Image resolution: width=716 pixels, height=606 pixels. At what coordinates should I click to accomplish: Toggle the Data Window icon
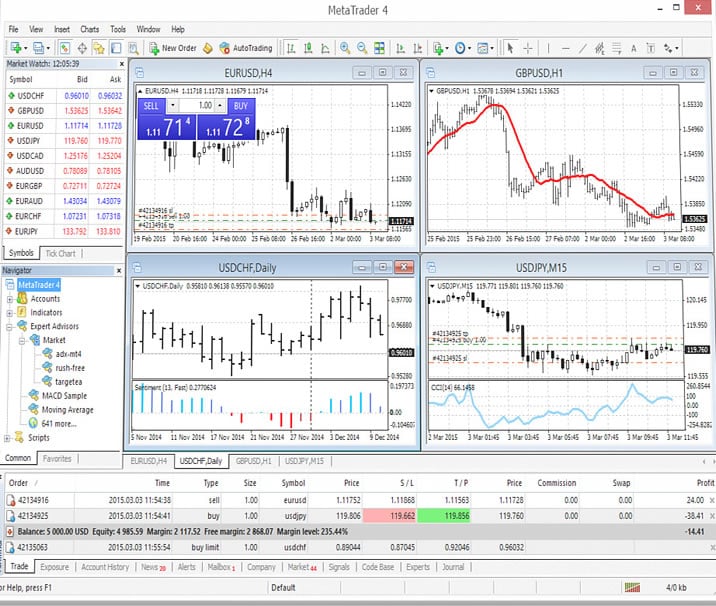[x=82, y=48]
